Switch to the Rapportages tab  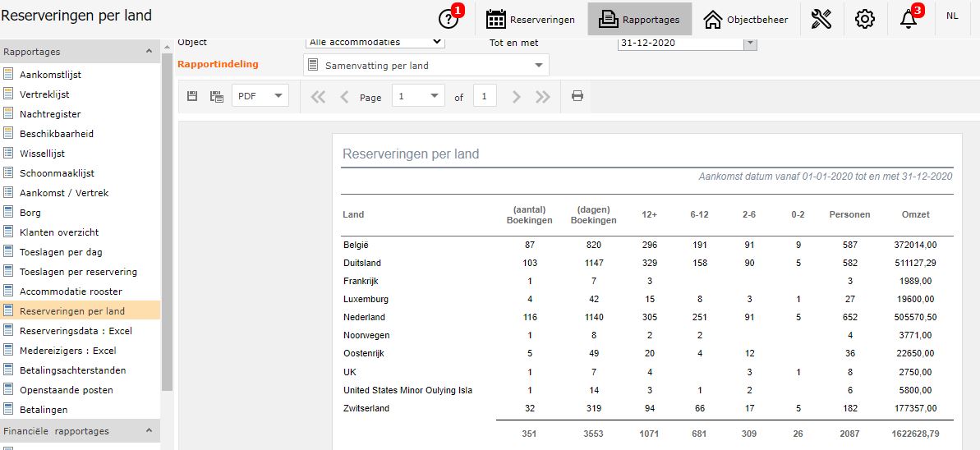(639, 20)
